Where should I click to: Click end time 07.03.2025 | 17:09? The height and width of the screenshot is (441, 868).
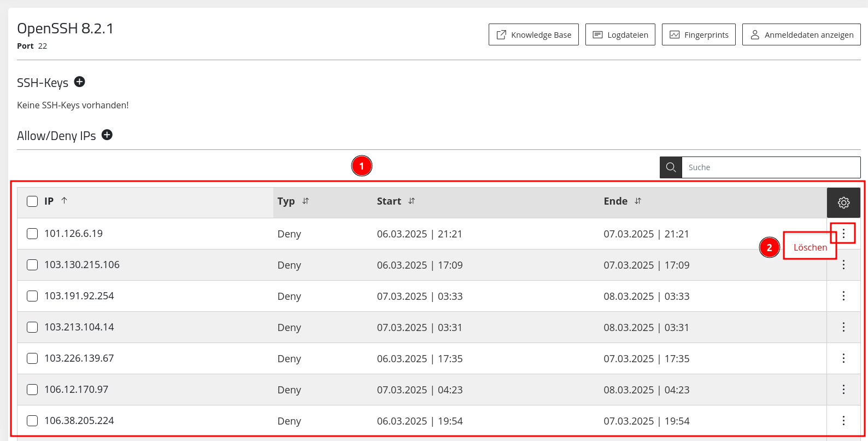tap(647, 265)
